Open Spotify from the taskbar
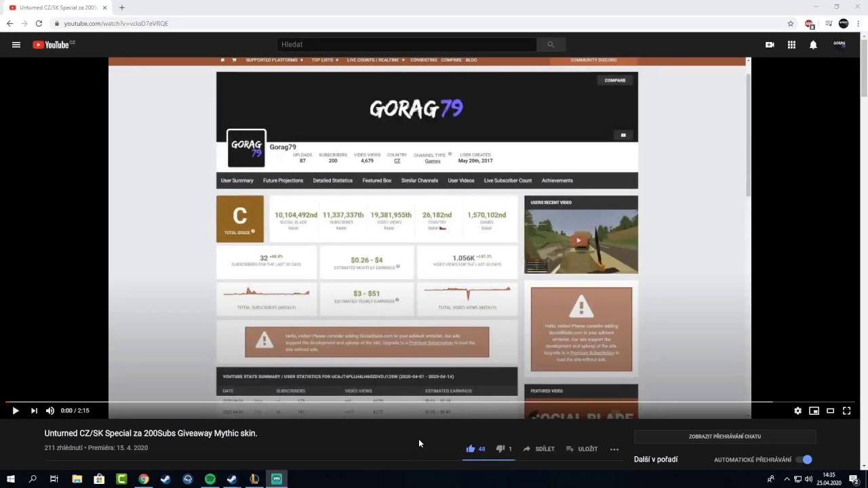868x488 pixels. pyautogui.click(x=210, y=479)
